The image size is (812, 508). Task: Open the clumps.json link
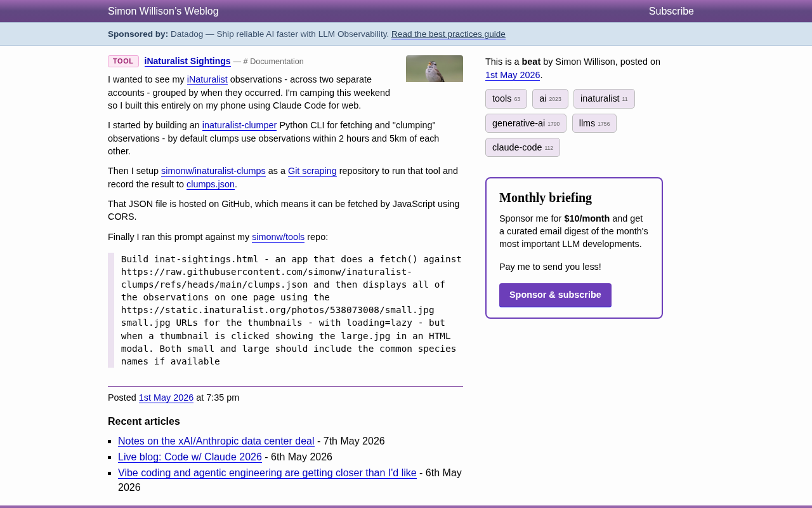211,184
